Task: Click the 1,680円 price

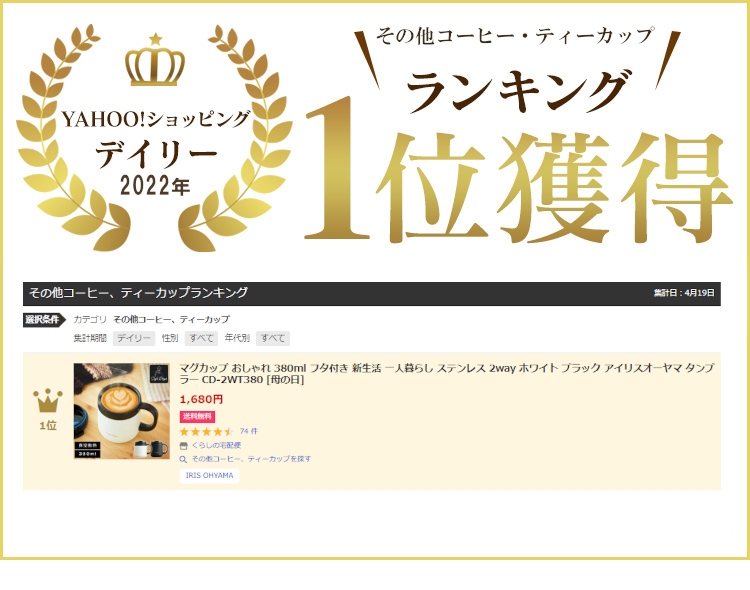Action: coord(201,399)
